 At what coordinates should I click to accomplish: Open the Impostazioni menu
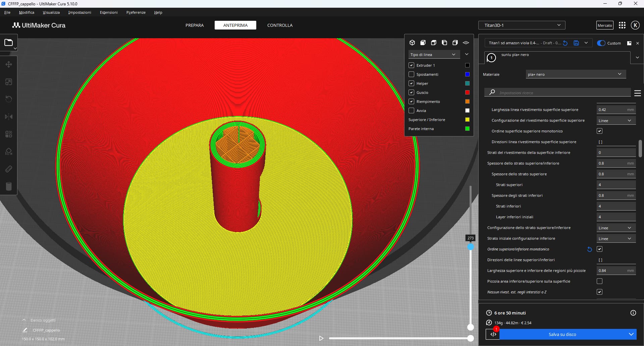click(x=79, y=12)
